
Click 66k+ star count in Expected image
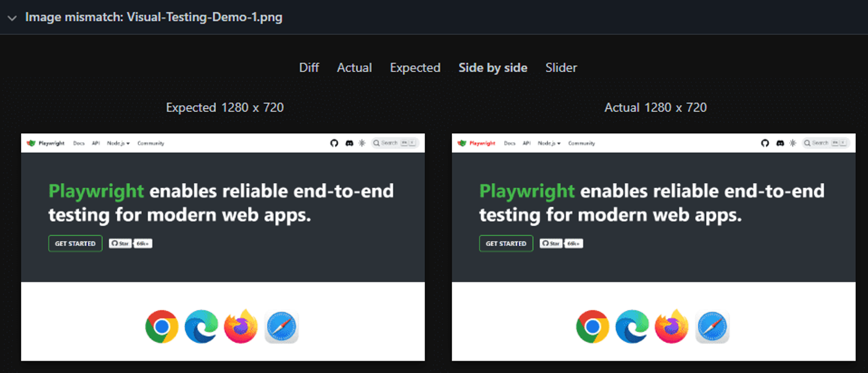(143, 243)
